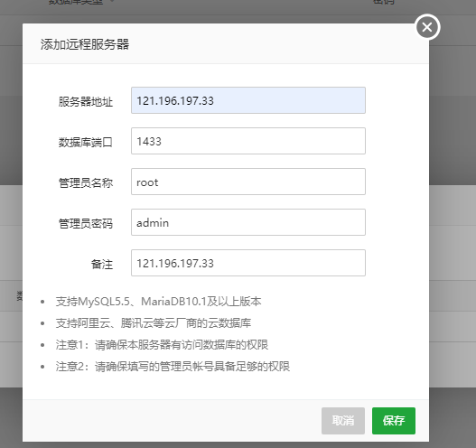Viewport: 476px width, 448px height.
Task: Close the add remote server dialog
Action: 427,27
